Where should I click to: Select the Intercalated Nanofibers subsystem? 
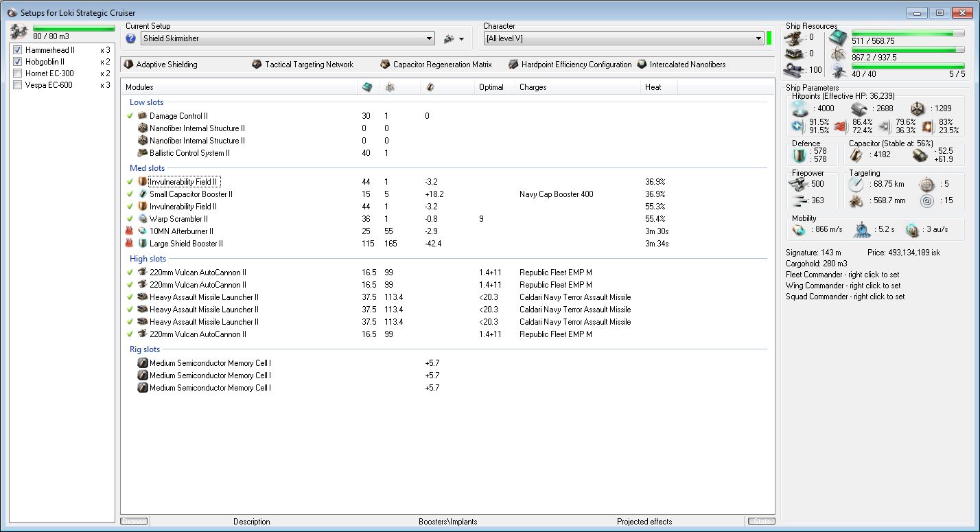click(681, 65)
